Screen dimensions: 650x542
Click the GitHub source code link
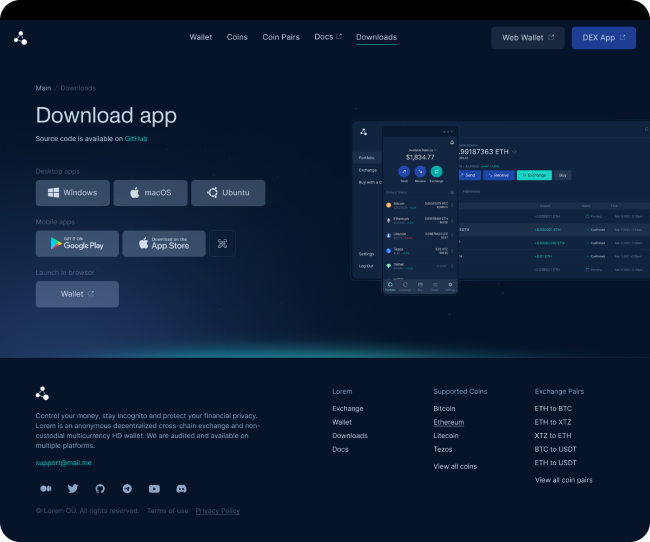(136, 139)
